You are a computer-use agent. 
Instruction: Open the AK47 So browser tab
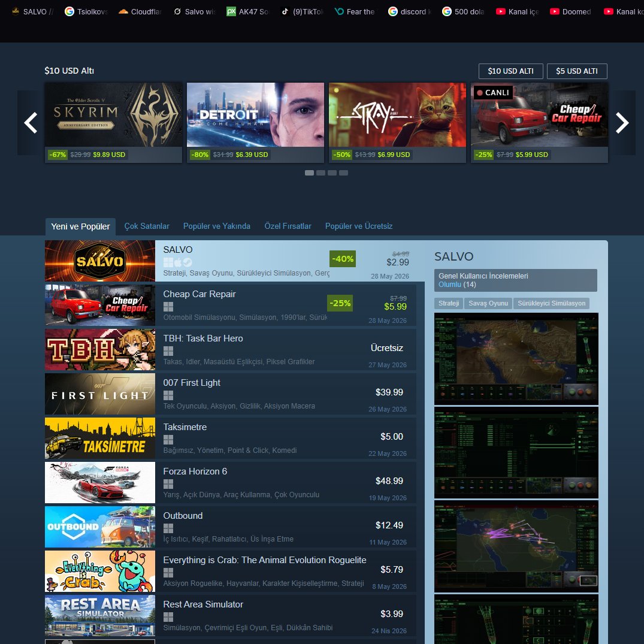pyautogui.click(x=247, y=11)
